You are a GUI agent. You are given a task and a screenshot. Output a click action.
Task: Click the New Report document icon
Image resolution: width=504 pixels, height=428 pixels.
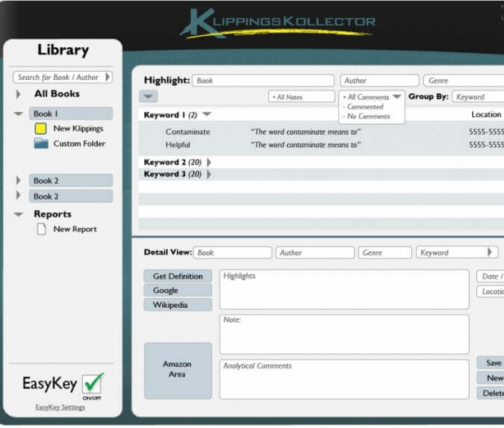42,229
